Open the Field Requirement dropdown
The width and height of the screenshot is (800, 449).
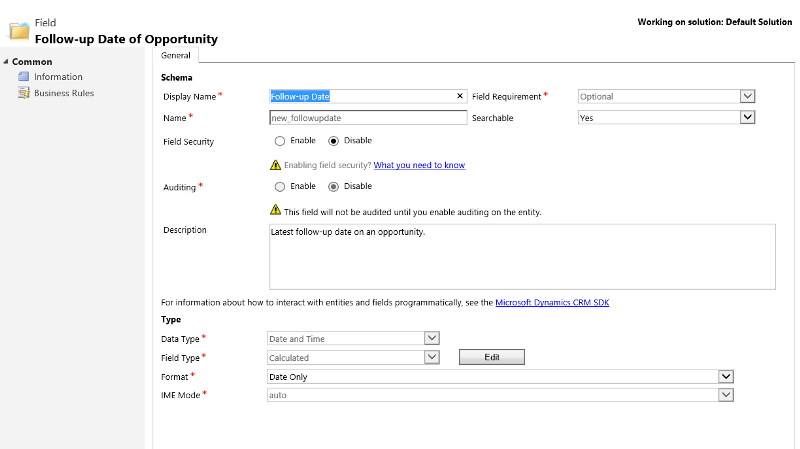(746, 96)
